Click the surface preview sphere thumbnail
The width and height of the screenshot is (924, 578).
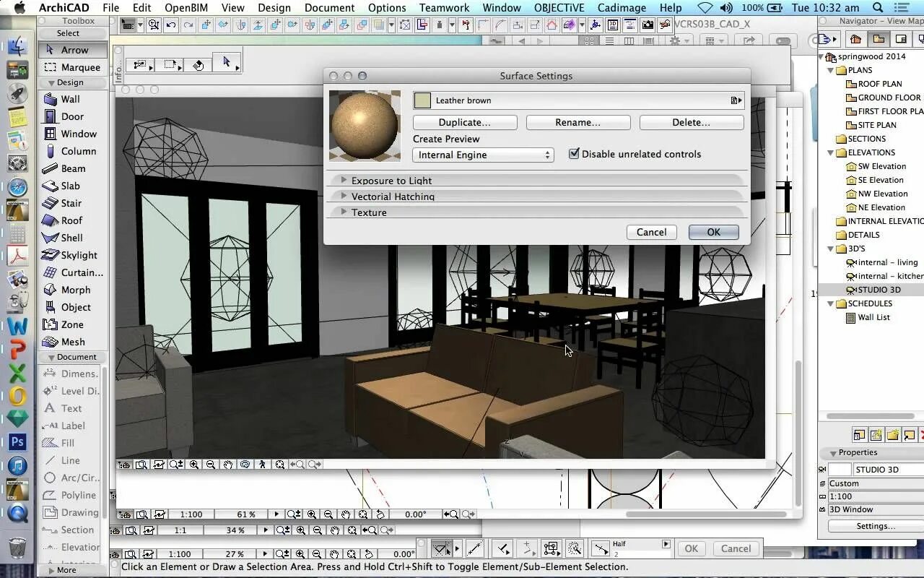[365, 126]
